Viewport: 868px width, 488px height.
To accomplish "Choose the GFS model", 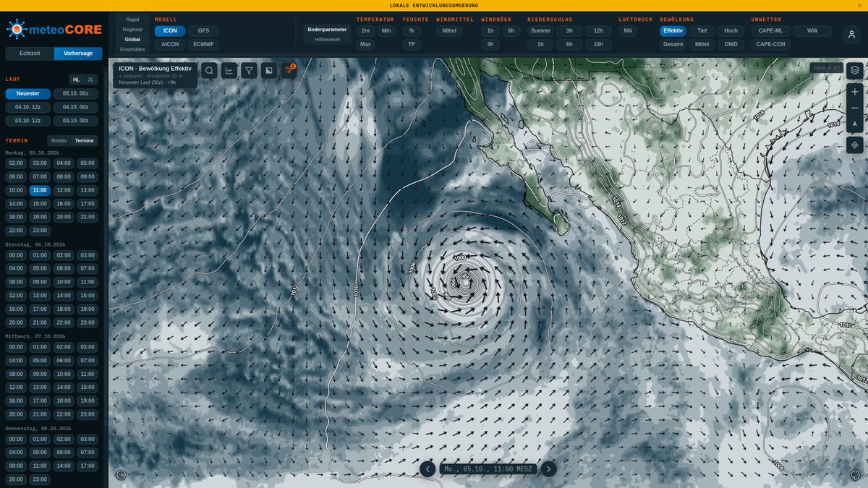I will 204,31.
